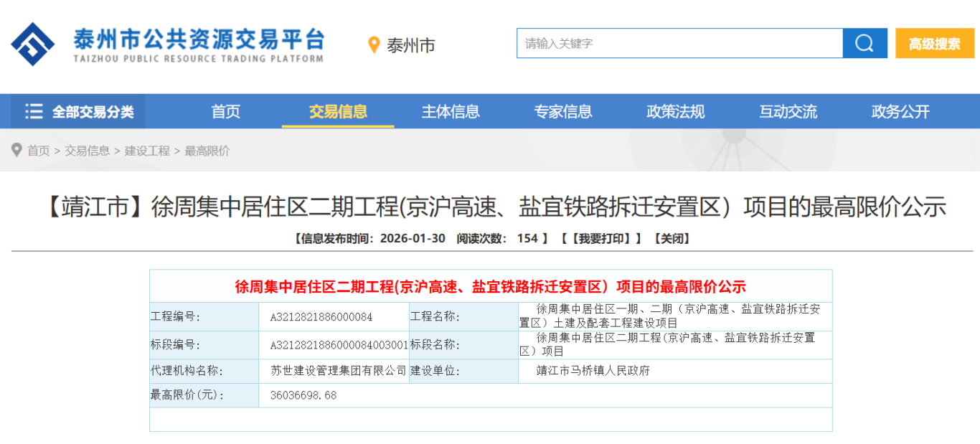Open the 政务公开 navigation tab
This screenshot has width=980, height=444.
pos(900,112)
